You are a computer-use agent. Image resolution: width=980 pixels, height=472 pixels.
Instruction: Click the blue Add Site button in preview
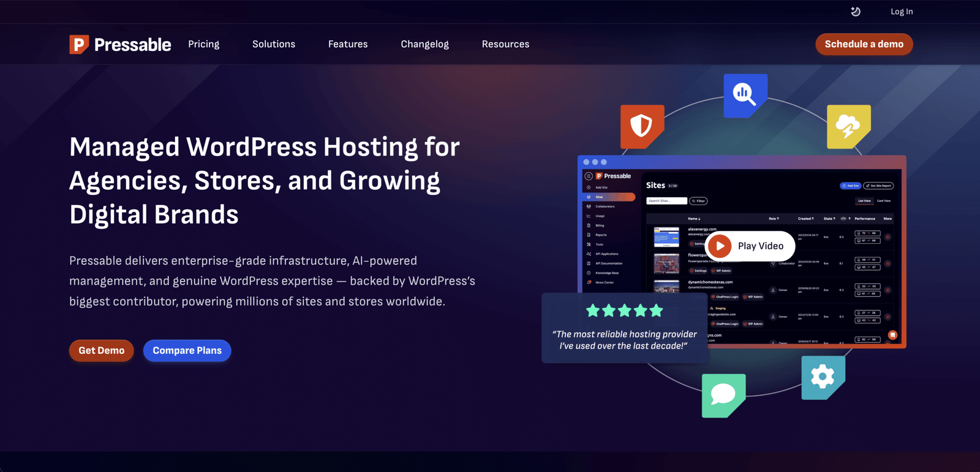850,185
